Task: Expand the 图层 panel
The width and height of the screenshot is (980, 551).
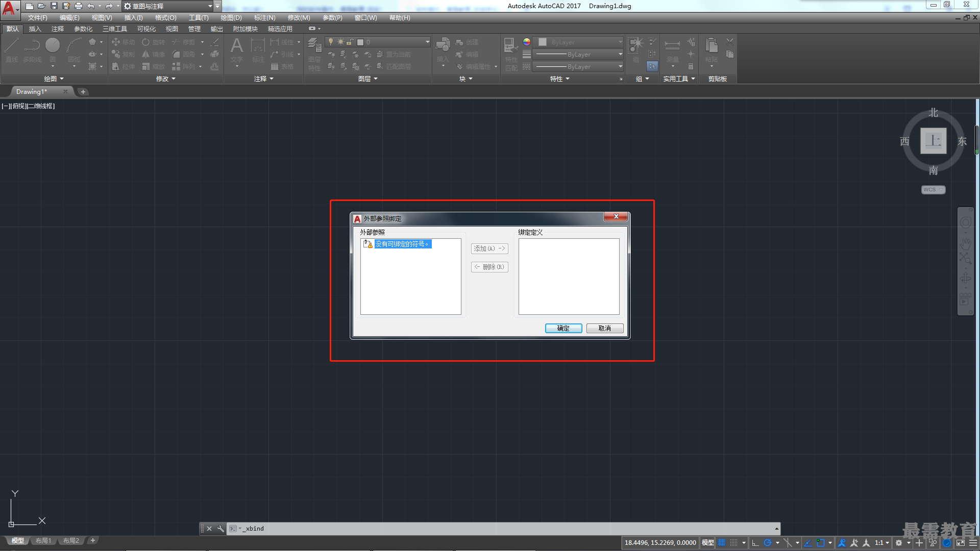Action: (367, 79)
